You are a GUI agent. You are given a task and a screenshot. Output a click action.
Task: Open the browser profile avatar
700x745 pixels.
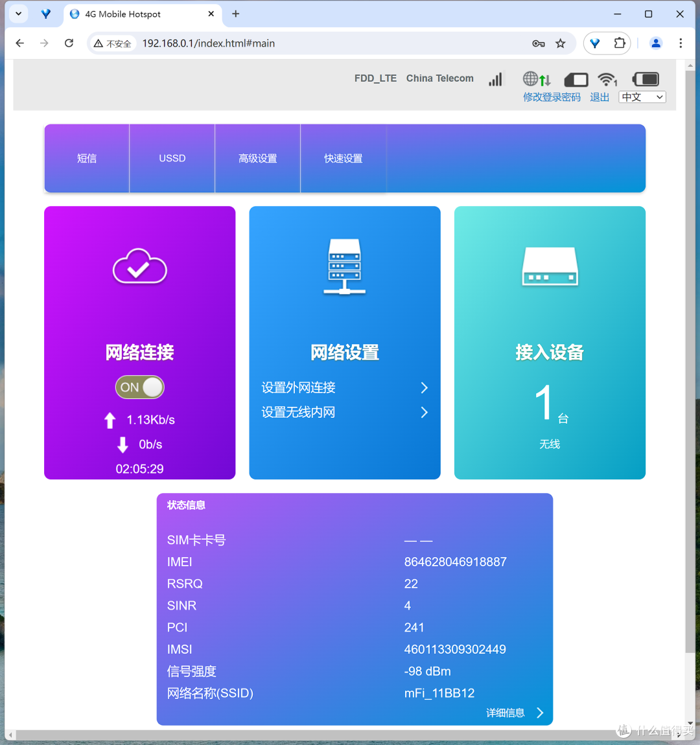[x=656, y=43]
